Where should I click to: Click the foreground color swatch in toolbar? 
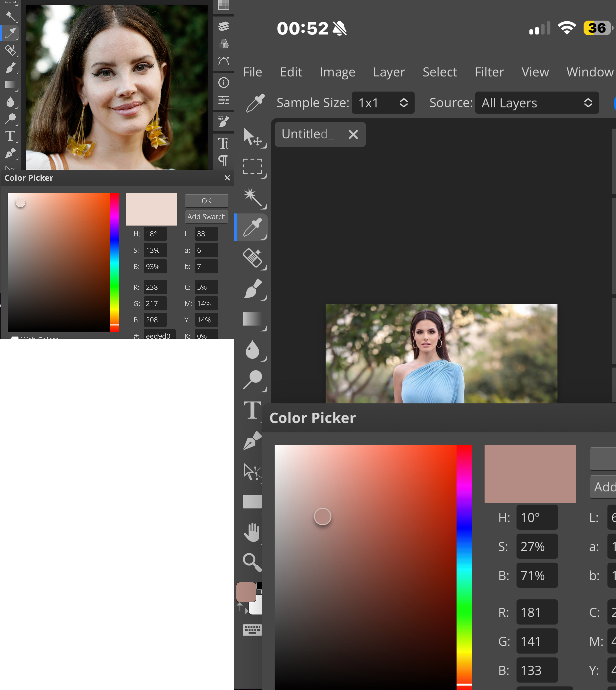[x=246, y=592]
